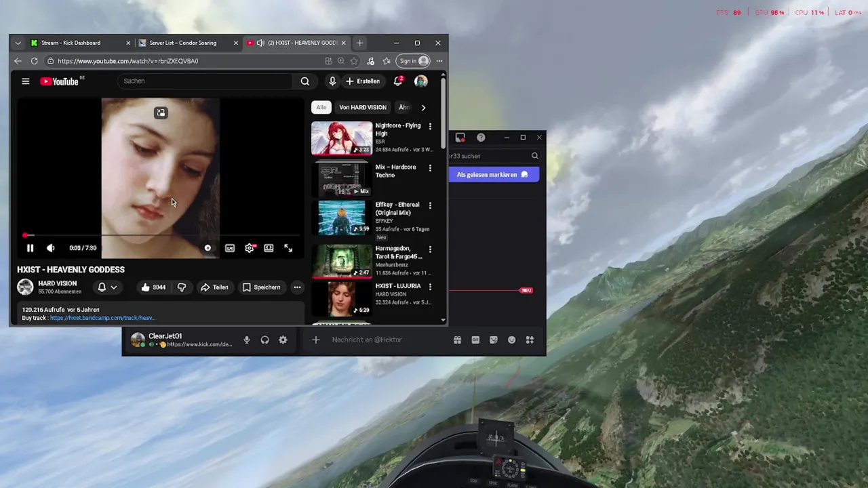
Task: Open options for HXIST - LUJURIA
Action: click(x=430, y=287)
